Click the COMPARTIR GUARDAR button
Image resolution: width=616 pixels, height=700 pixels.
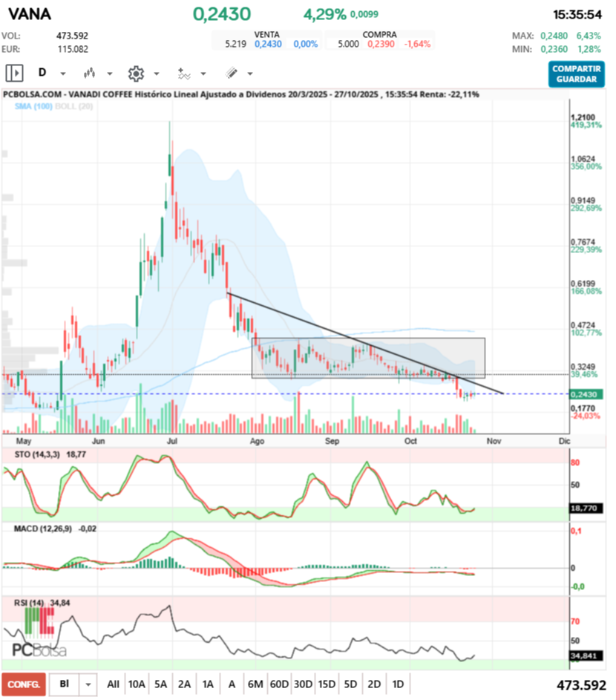click(x=576, y=74)
